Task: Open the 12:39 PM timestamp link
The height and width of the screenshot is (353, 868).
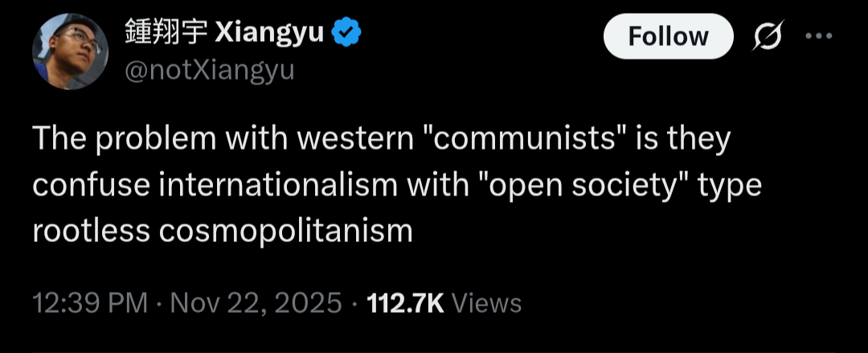Action: tap(90, 303)
